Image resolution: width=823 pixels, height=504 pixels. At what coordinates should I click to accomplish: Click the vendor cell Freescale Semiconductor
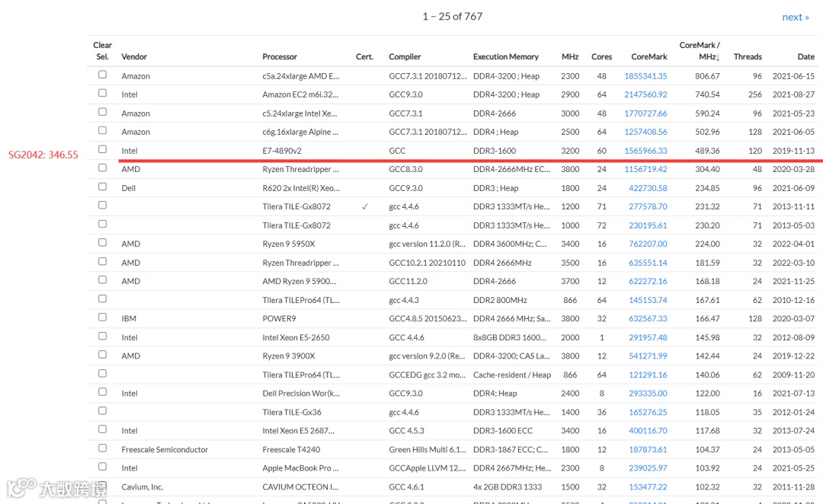coord(165,449)
